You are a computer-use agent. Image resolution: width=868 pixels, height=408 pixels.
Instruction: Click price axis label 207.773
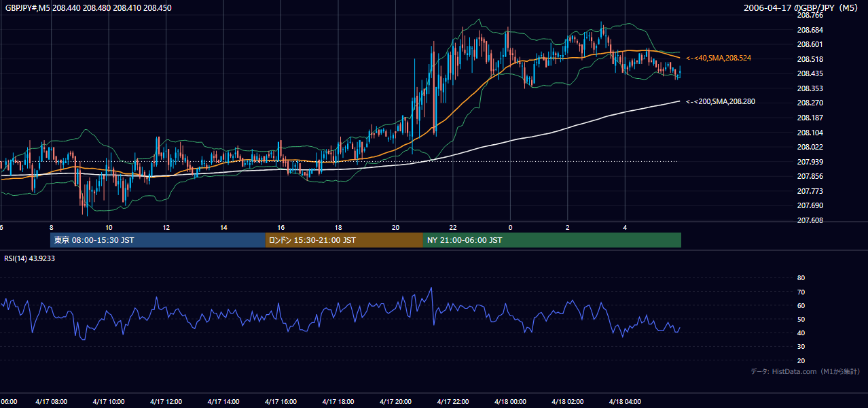coord(810,191)
